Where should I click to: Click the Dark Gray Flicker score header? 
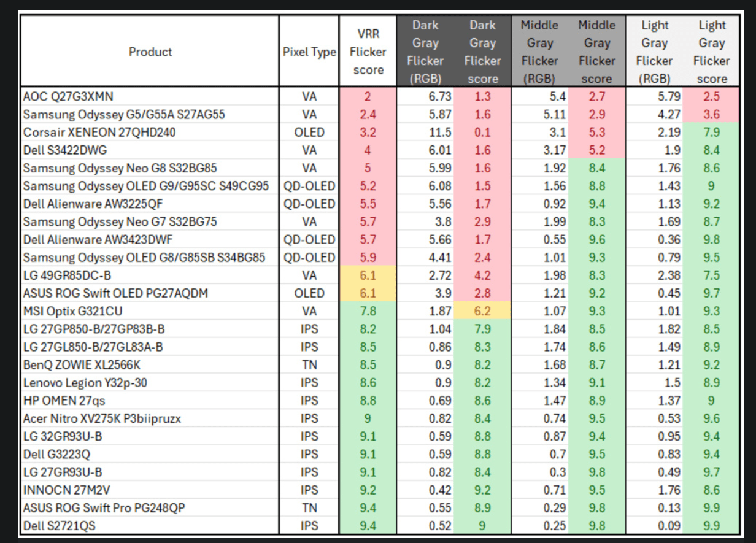[x=482, y=52]
